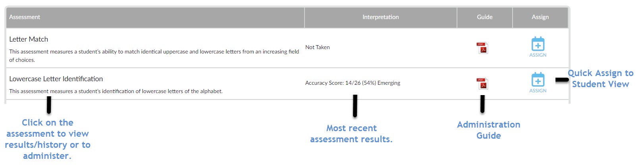The height and width of the screenshot is (166, 644).
Task: Open the Letter Match assessment
Action: pyautogui.click(x=29, y=39)
